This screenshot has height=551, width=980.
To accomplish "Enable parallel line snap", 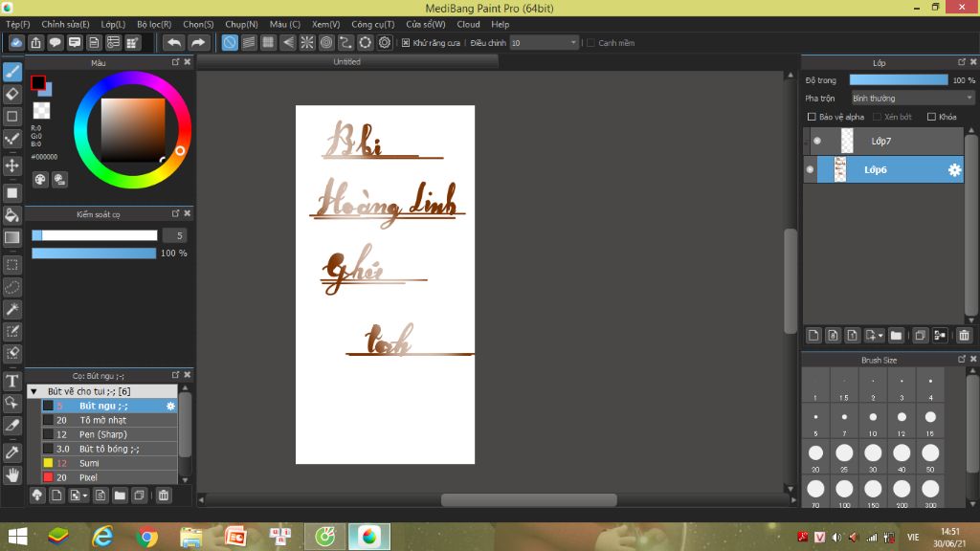I will tap(249, 42).
